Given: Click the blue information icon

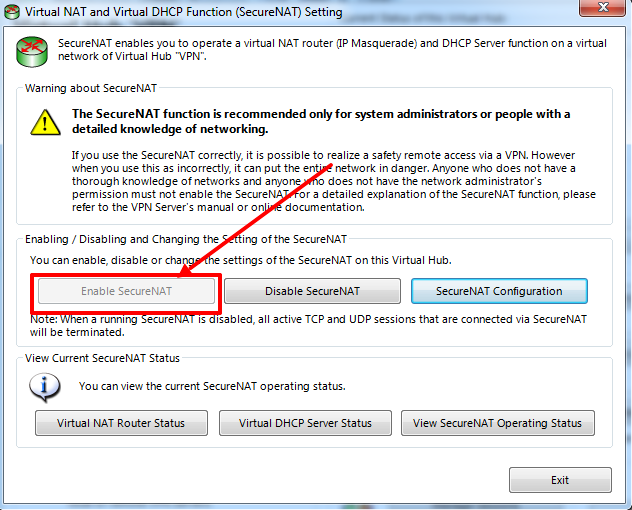Looking at the screenshot, I should [x=44, y=385].
